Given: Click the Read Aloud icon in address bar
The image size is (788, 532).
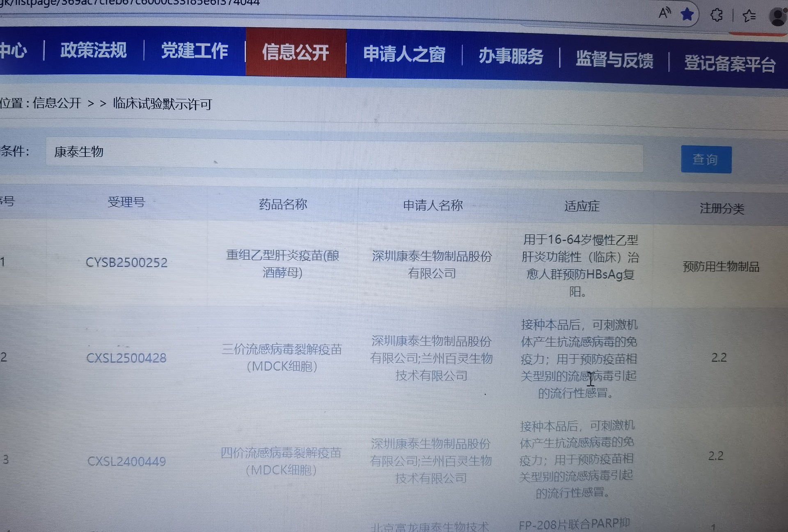Looking at the screenshot, I should (664, 13).
